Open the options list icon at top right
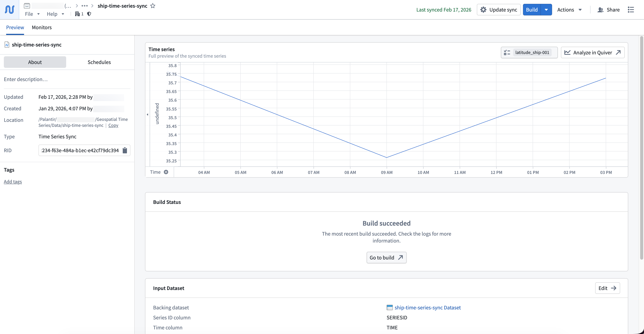Image resolution: width=644 pixels, height=334 pixels. [x=631, y=9]
